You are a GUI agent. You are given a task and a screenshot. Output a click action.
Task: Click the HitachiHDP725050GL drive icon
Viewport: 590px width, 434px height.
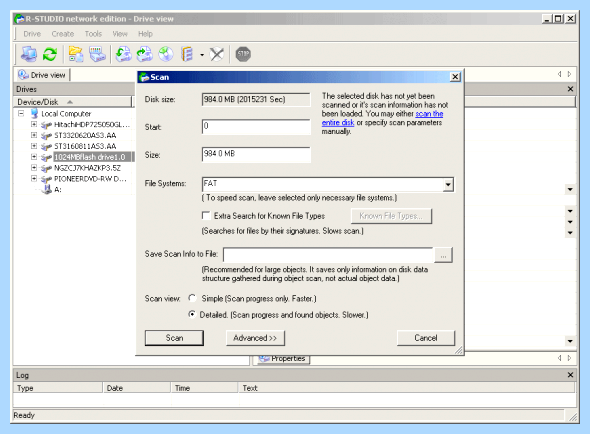(x=46, y=125)
